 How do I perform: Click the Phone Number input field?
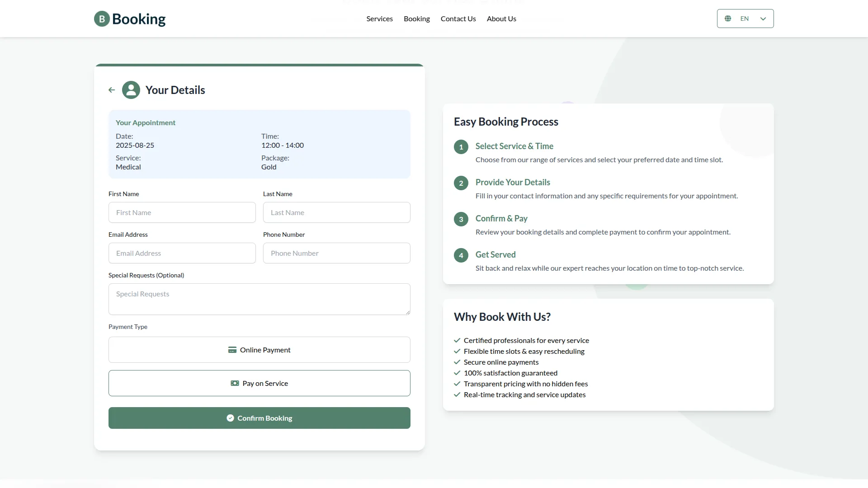337,253
